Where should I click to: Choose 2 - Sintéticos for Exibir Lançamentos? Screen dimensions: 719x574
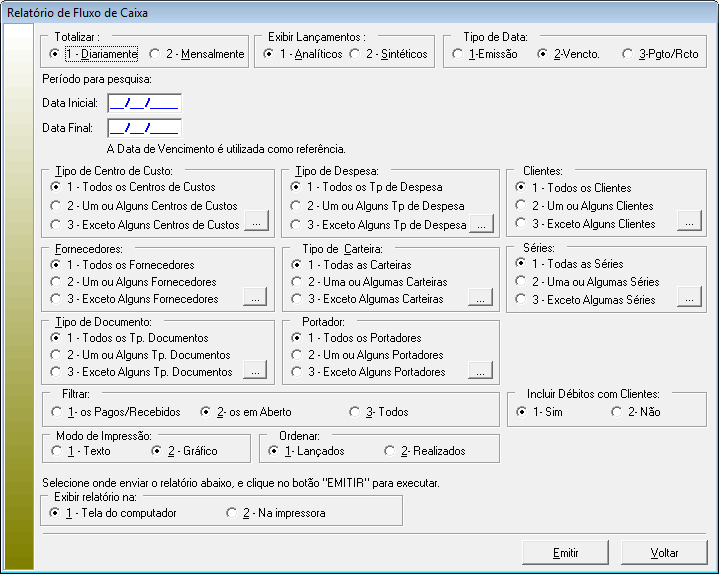tap(355, 54)
